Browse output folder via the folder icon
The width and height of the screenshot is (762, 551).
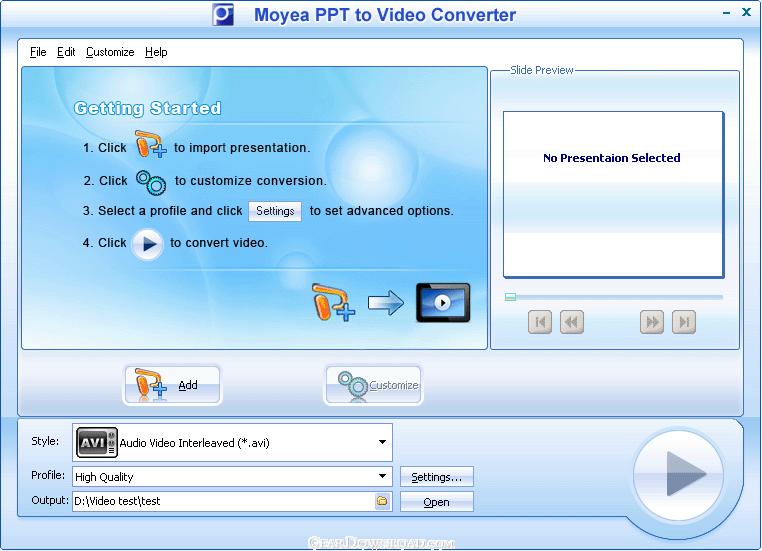coord(382,501)
